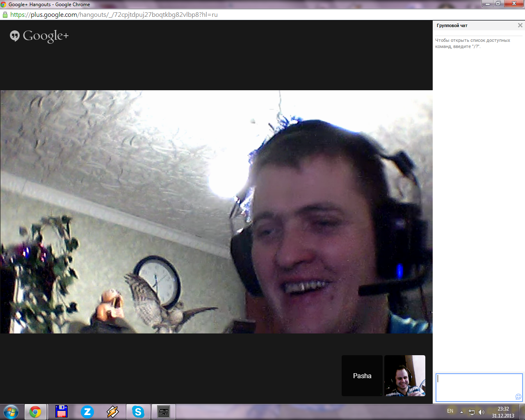525x420 pixels.
Task: Minimize the Chrome window
Action: pos(487,4)
